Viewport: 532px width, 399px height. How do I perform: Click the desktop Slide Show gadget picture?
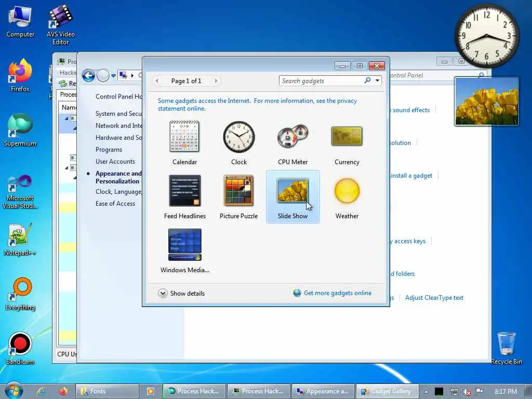[x=486, y=101]
